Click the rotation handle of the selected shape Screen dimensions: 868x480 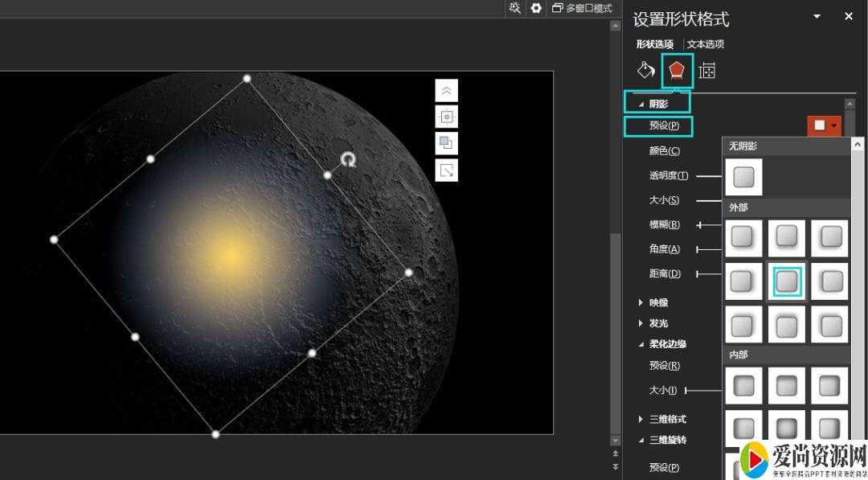(348, 159)
